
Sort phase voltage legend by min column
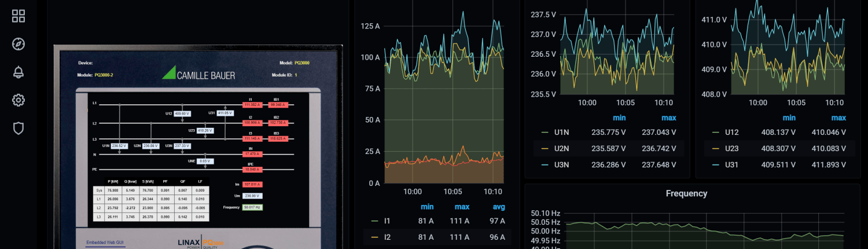(618, 118)
